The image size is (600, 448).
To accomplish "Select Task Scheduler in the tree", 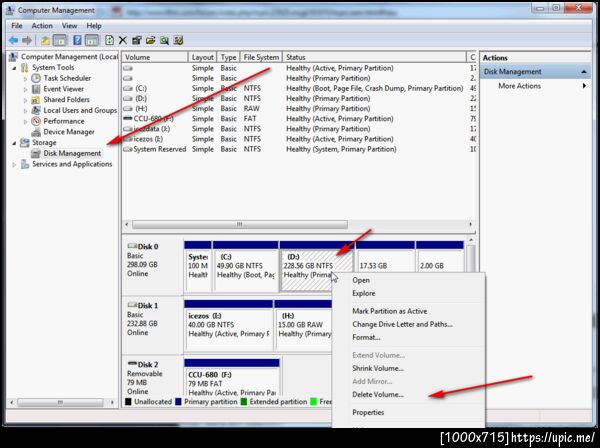I will pyautogui.click(x=67, y=78).
